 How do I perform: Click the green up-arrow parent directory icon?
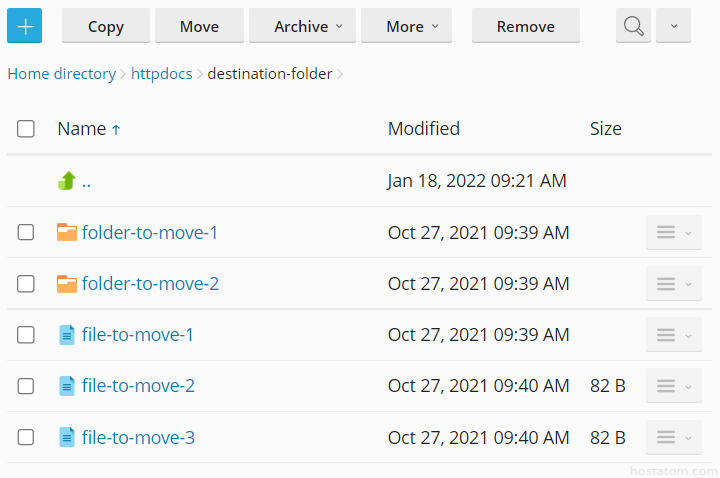[67, 181]
